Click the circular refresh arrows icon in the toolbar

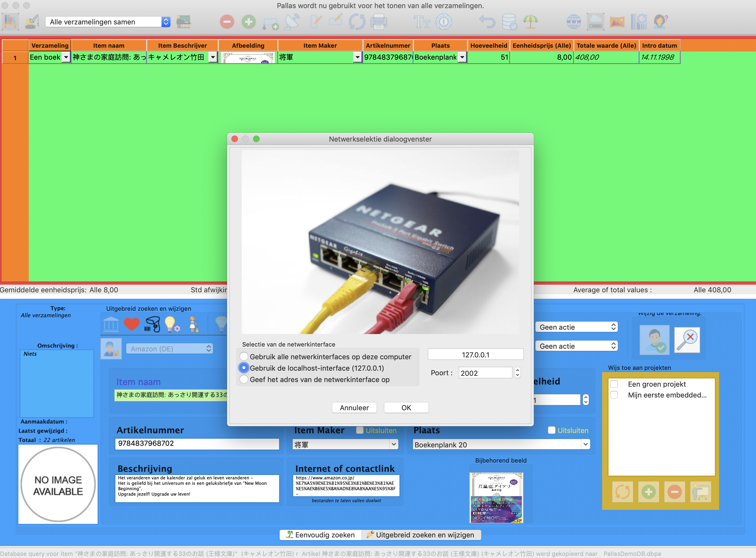(357, 22)
